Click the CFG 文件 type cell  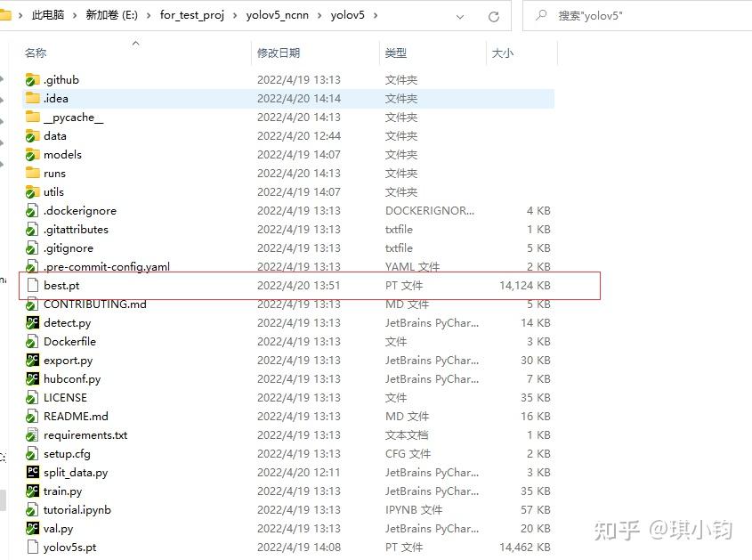(x=408, y=454)
